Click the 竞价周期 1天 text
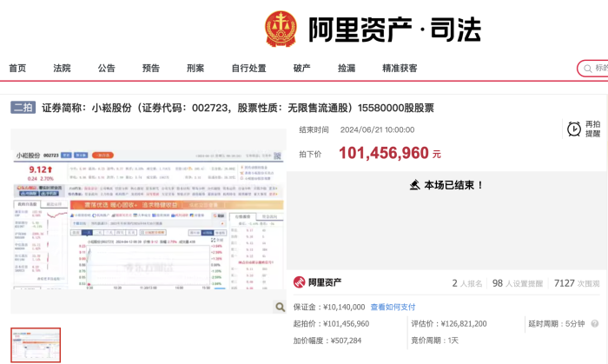 coord(434,341)
